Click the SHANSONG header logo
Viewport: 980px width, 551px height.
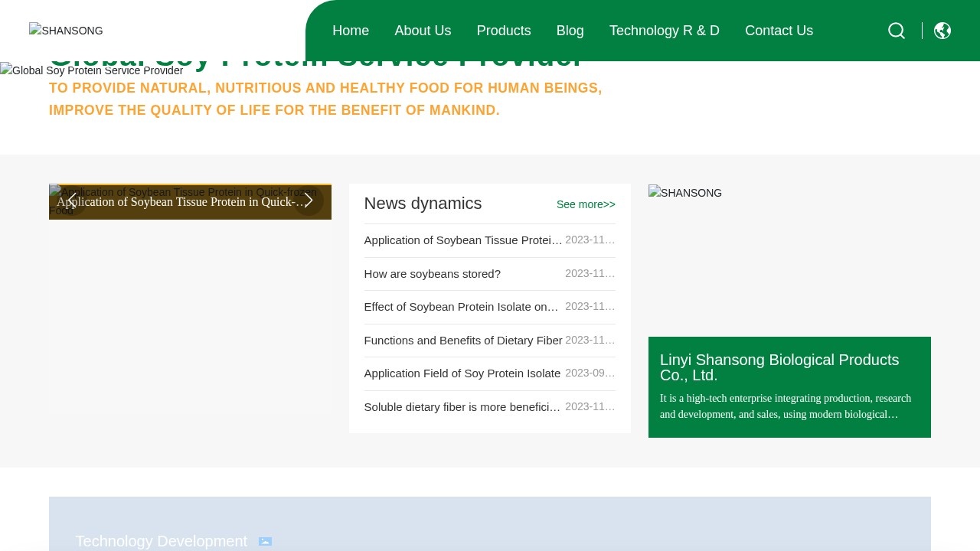[66, 31]
